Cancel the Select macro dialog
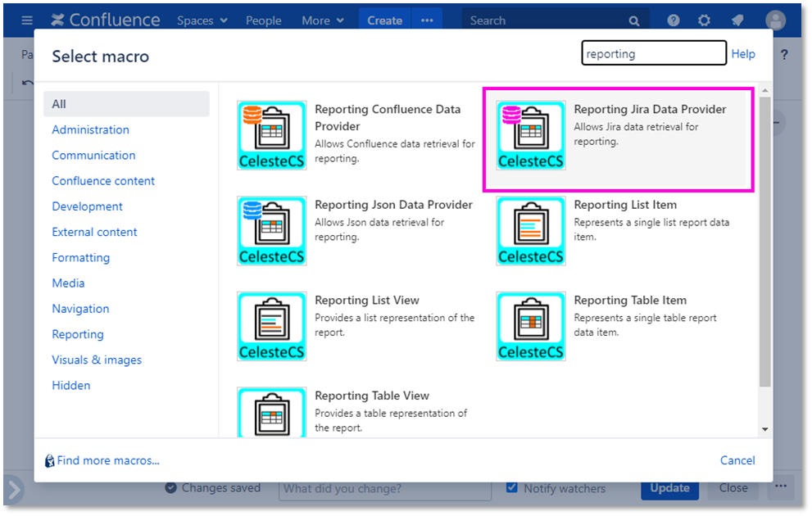This screenshot has height=516, width=812. tap(737, 460)
